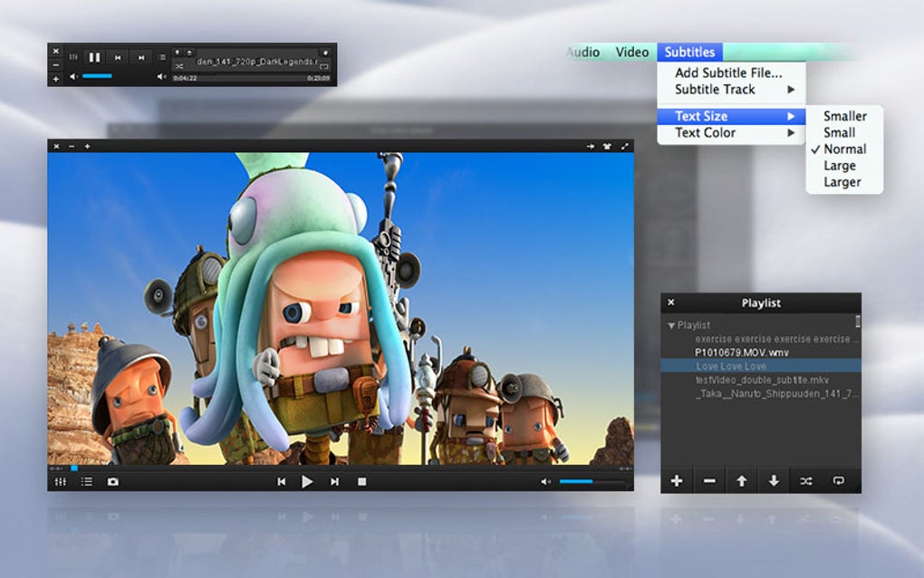The image size is (924, 578).
Task: Select Larger subtitle text size
Action: pyautogui.click(x=844, y=182)
